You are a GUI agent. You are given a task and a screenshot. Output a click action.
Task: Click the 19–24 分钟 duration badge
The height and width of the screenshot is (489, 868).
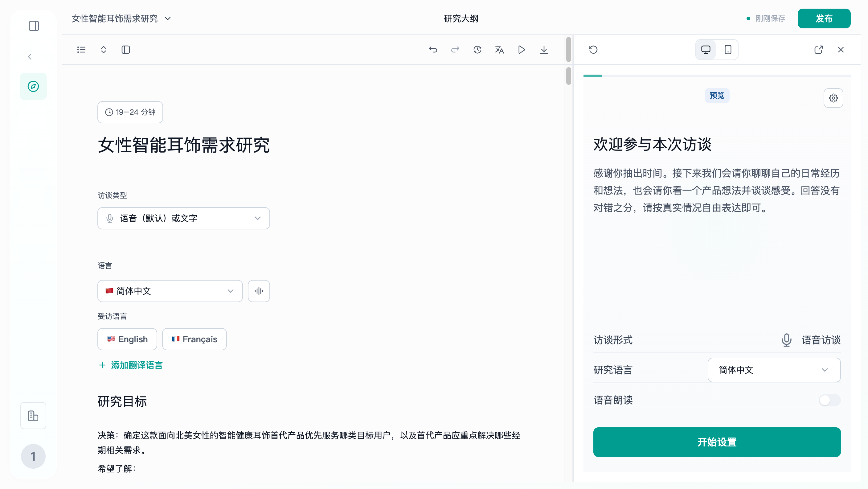pyautogui.click(x=130, y=112)
